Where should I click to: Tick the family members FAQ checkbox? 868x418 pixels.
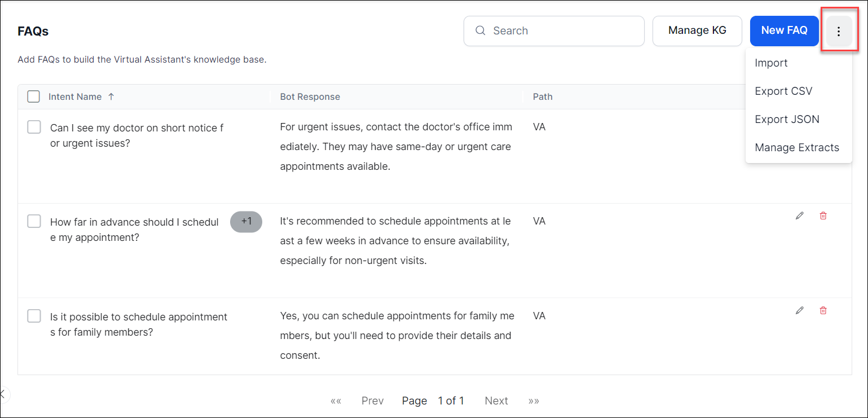click(x=34, y=316)
